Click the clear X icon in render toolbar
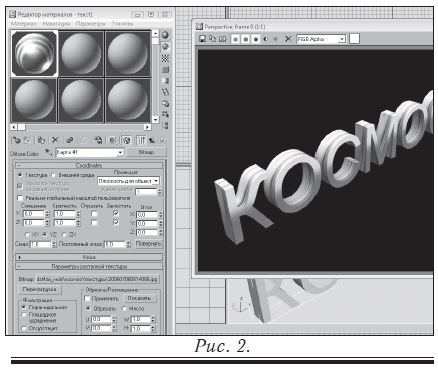438x369 pixels. 288,39
